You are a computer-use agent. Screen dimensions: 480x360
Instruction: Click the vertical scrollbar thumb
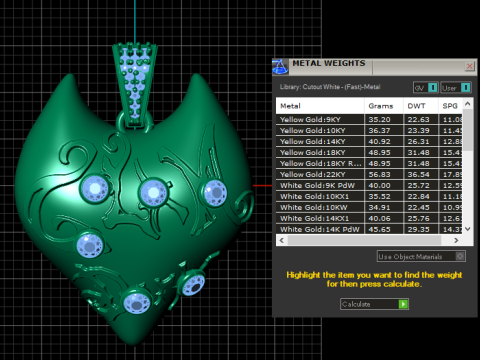468,130
